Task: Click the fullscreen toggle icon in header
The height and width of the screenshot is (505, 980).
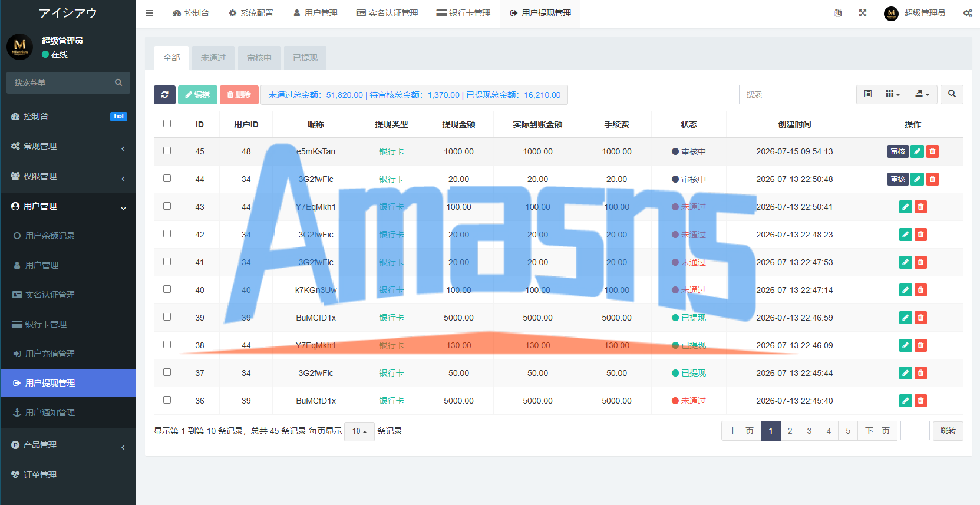Action: click(863, 13)
